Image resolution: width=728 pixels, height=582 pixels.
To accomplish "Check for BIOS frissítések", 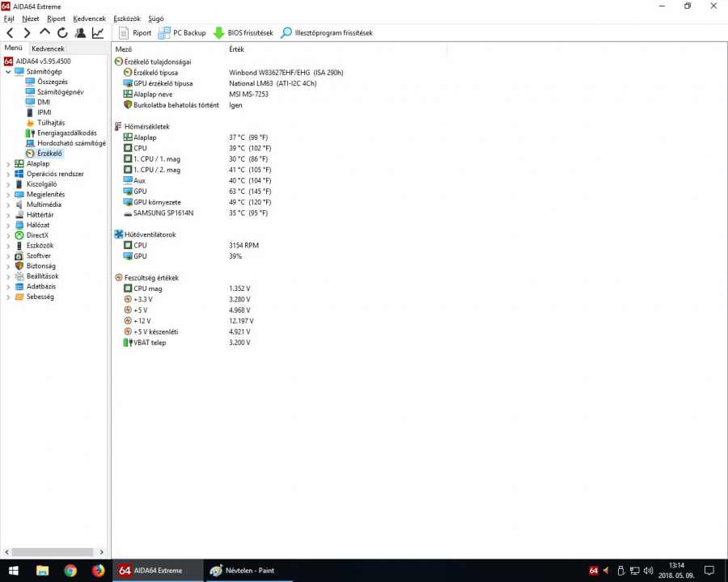I will pos(243,33).
